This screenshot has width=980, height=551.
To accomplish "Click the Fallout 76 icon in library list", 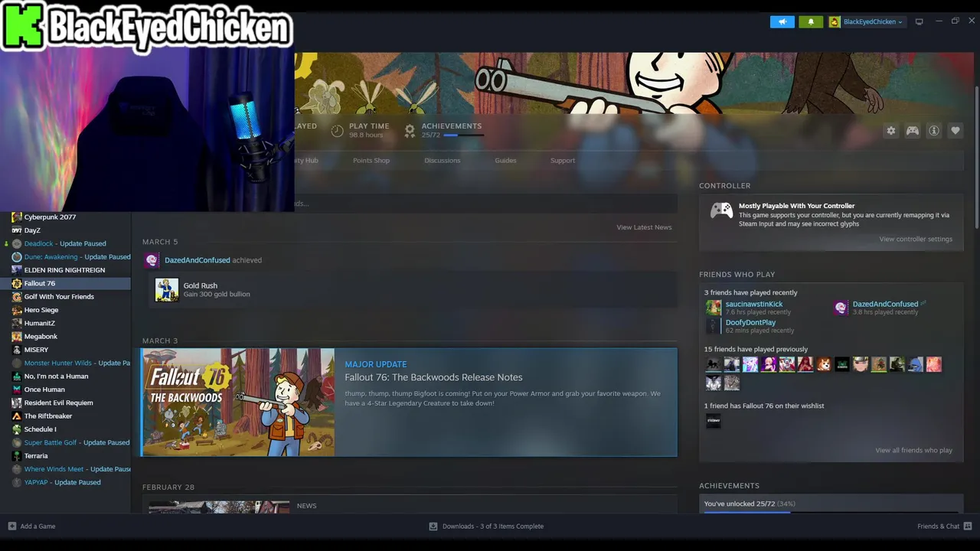I will [x=17, y=283].
